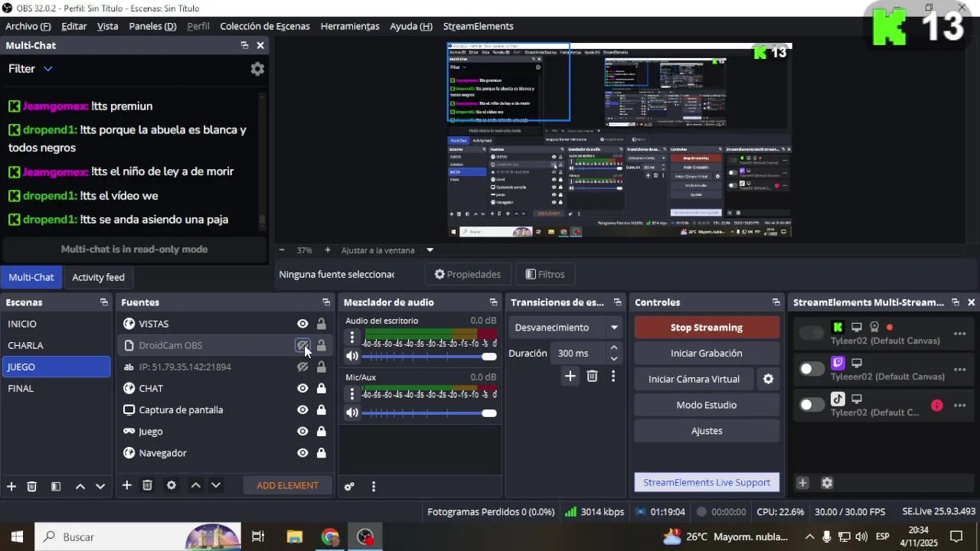Open Editar menu
This screenshot has height=551, width=980.
74,26
